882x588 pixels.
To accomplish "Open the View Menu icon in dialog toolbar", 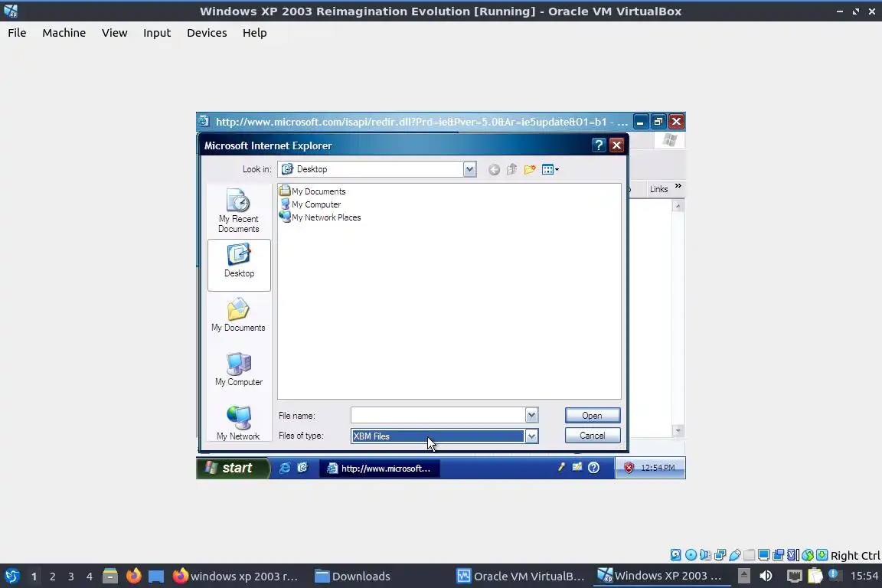I will [550, 169].
